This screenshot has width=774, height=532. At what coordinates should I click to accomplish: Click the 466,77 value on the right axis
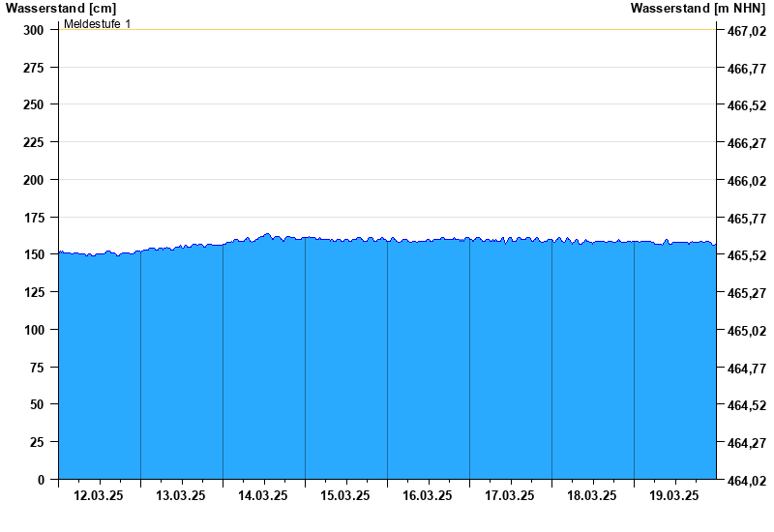pos(747,69)
